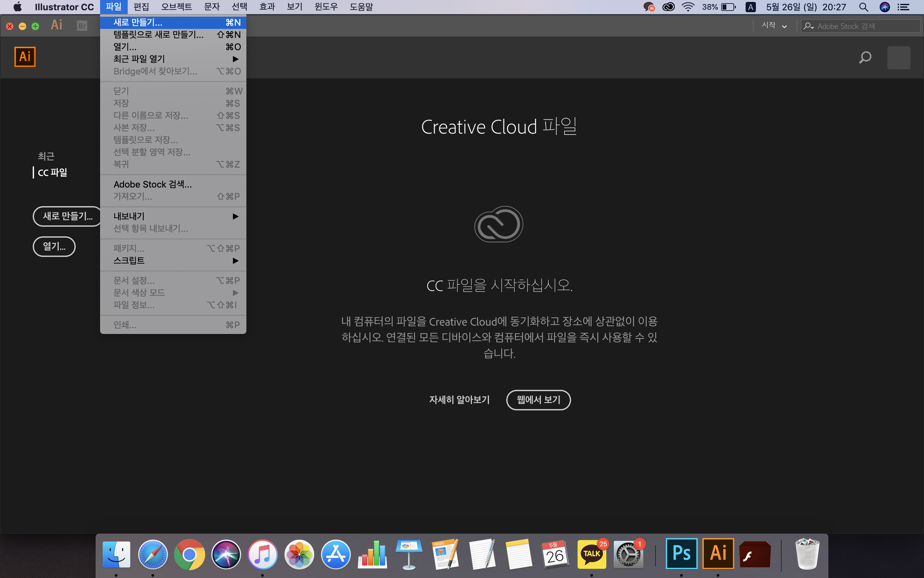This screenshot has width=924, height=578.
Task: Open System Preferences from the Dock
Action: [628, 554]
